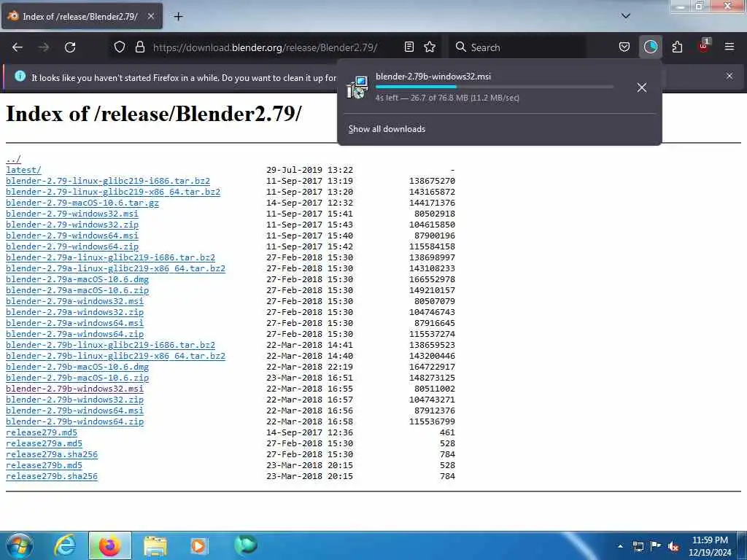Open the latest/ directory link

[x=23, y=170]
